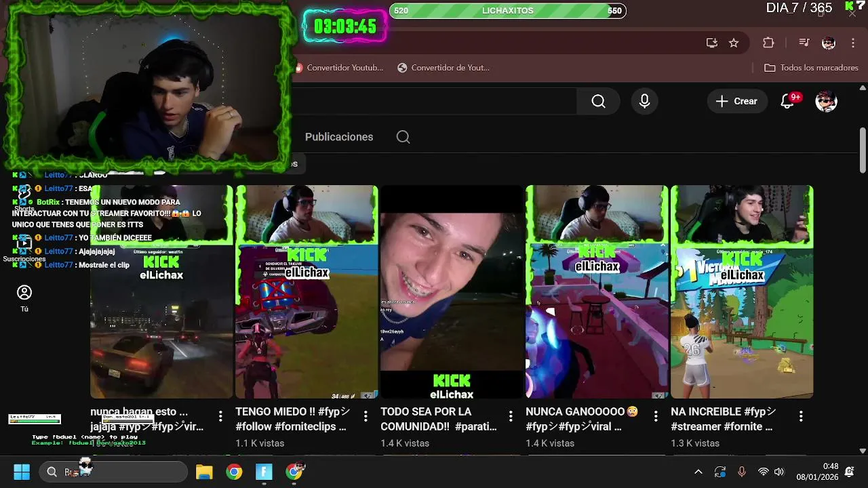Open options menu for 'NA INCREIBLE' short
The image size is (868, 488).
coord(801,415)
